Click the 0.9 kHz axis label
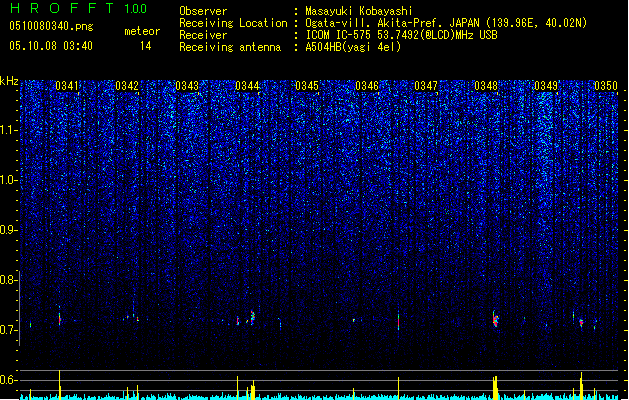The height and width of the screenshot is (400, 629). [x=9, y=230]
